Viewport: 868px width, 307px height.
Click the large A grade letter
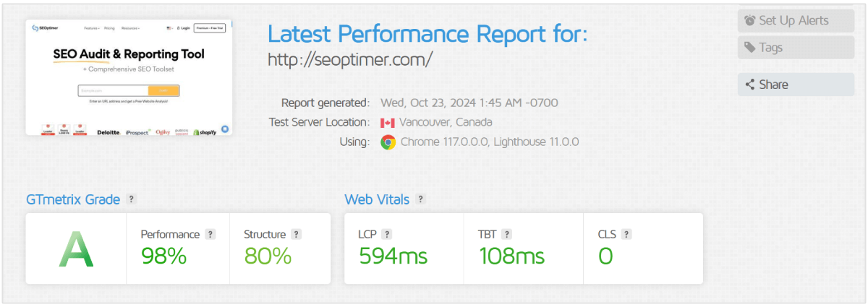click(76, 249)
